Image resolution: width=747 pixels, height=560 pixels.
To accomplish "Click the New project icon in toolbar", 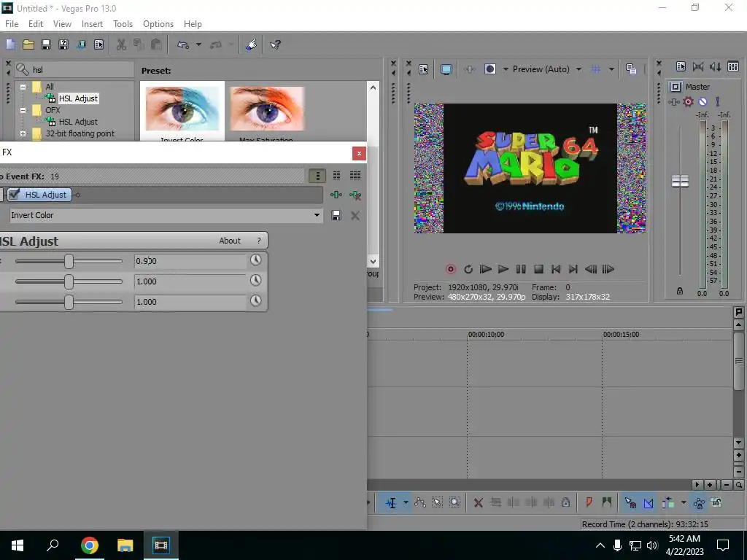I will click(x=10, y=44).
